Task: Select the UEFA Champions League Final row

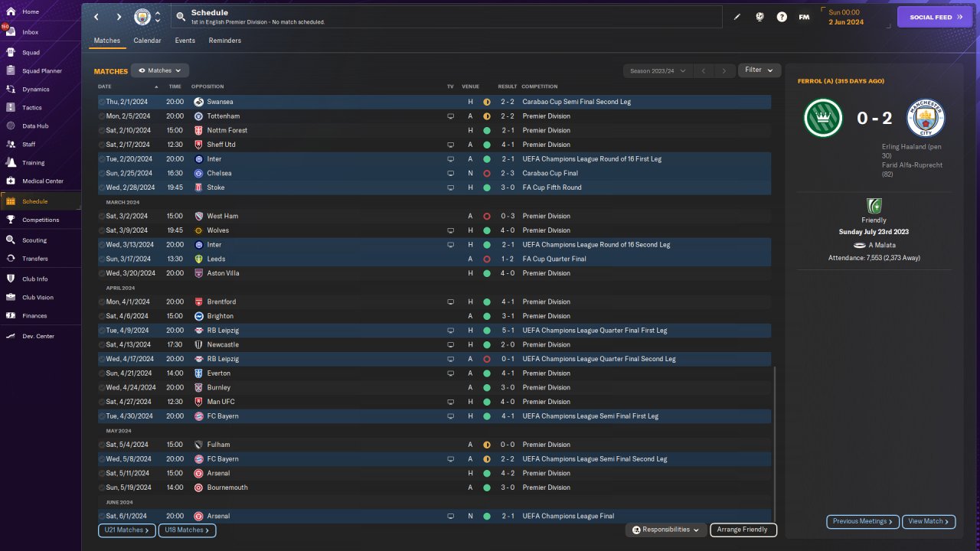Action: click(x=434, y=516)
